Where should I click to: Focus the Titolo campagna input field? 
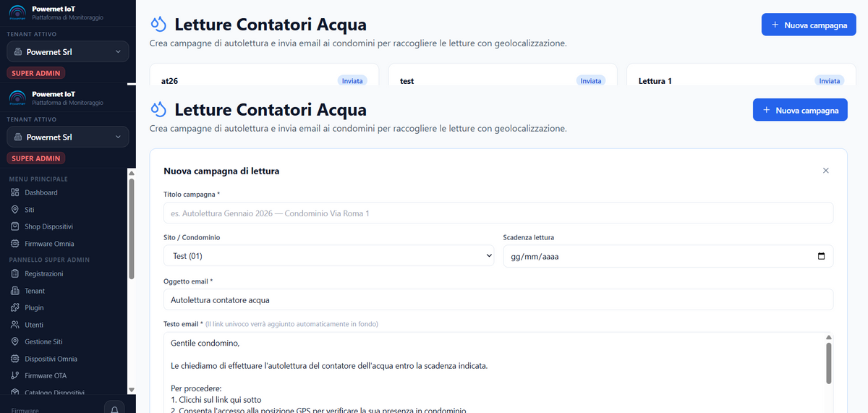(498, 213)
